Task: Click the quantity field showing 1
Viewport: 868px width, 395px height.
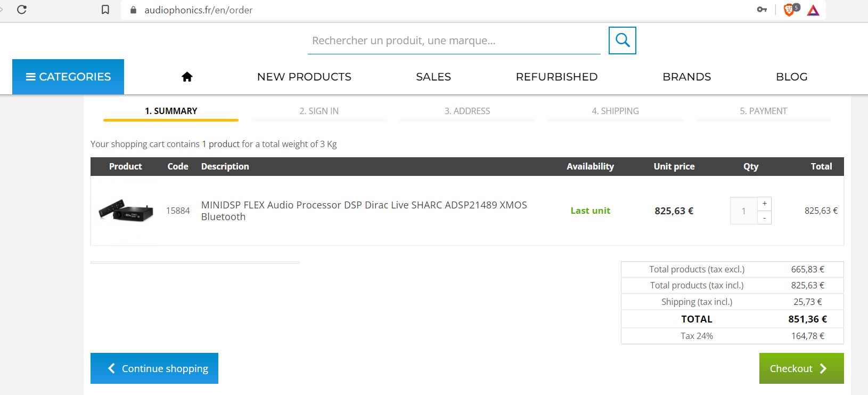Action: click(x=744, y=211)
